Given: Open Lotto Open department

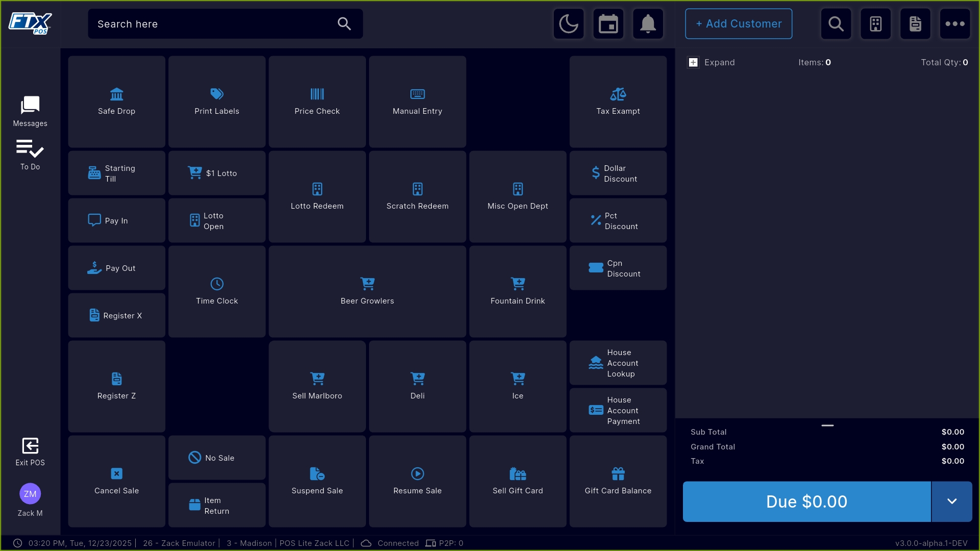Looking at the screenshot, I should (x=217, y=220).
